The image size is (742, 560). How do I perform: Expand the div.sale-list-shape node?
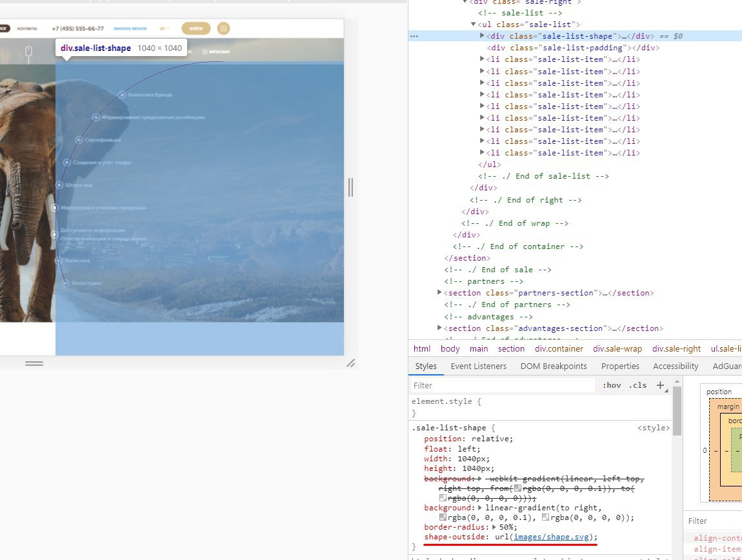(482, 35)
